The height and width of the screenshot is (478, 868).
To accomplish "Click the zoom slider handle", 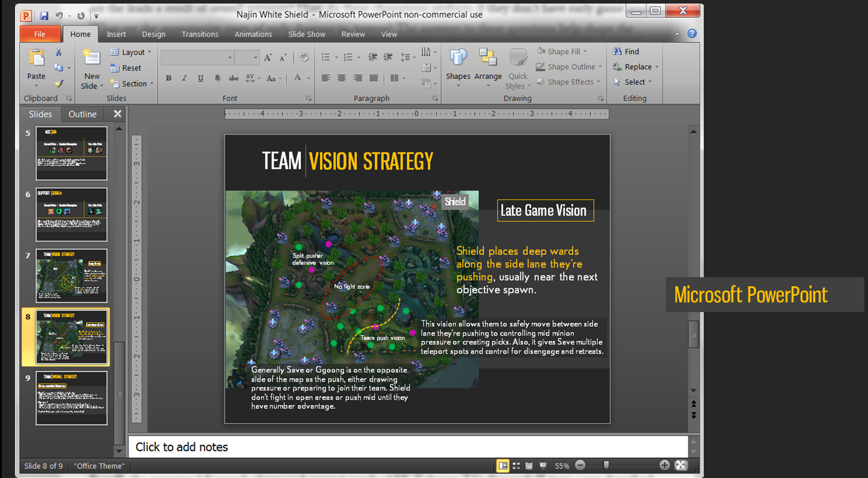I will (x=606, y=465).
